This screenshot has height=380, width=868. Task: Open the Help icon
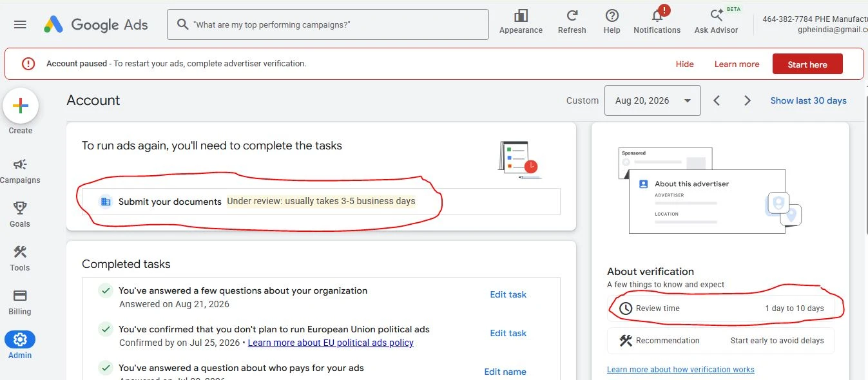[612, 15]
